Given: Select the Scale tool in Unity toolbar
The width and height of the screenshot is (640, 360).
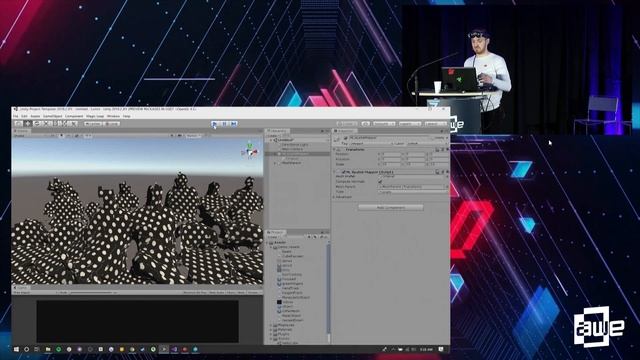Looking at the screenshot, I should [46, 123].
